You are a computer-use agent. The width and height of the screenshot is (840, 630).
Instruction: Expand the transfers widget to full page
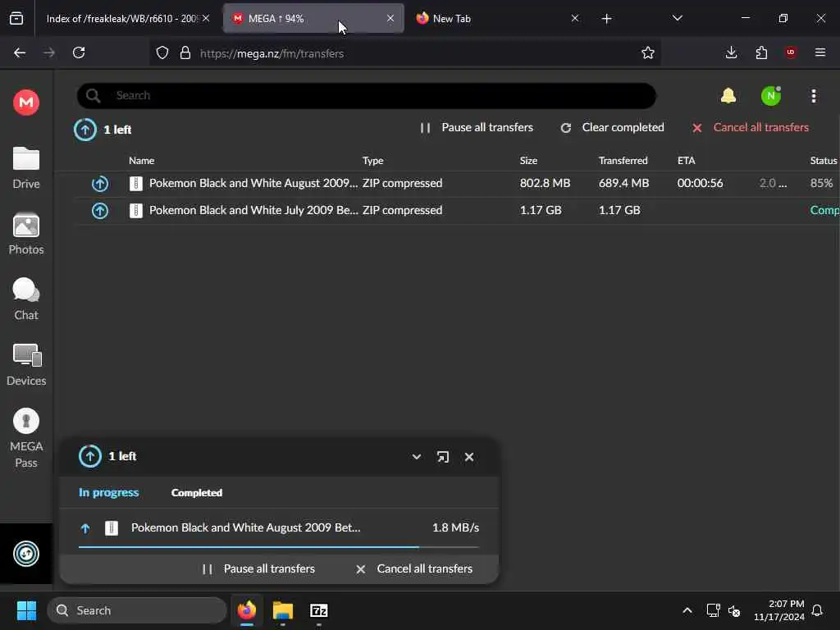[x=442, y=457]
